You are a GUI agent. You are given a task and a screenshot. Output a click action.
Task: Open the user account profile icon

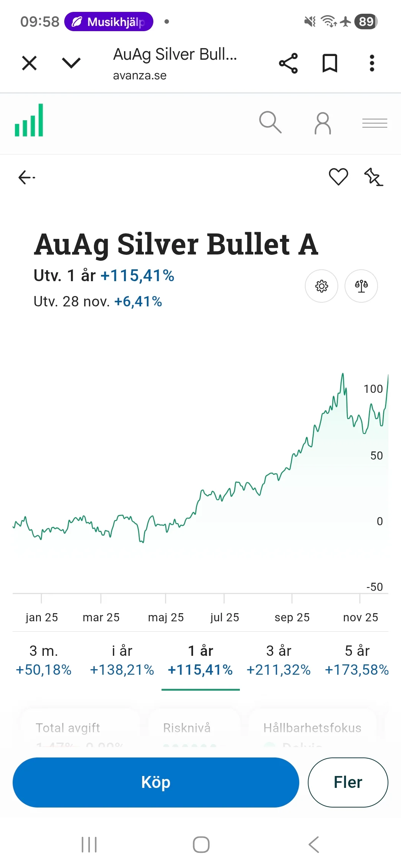(323, 123)
